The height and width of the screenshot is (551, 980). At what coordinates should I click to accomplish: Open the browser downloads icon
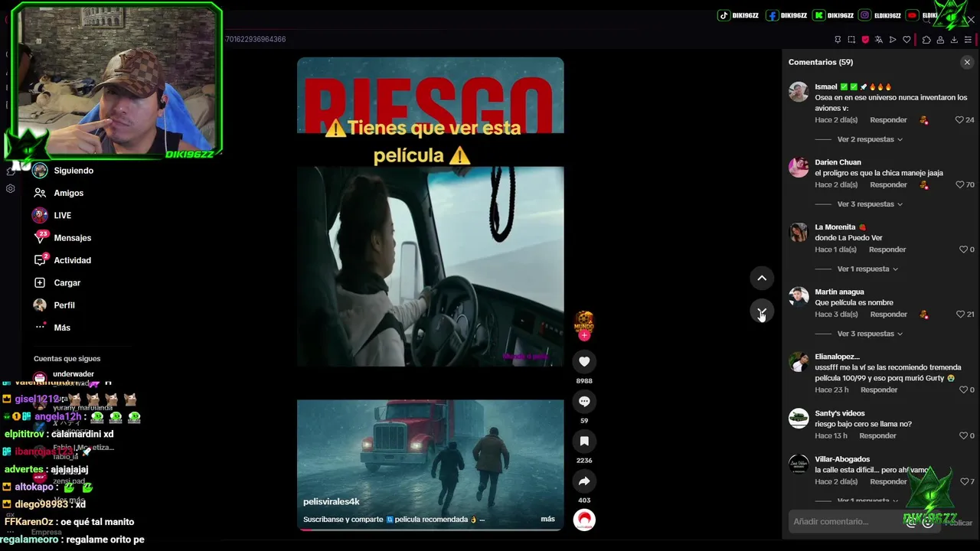954,40
